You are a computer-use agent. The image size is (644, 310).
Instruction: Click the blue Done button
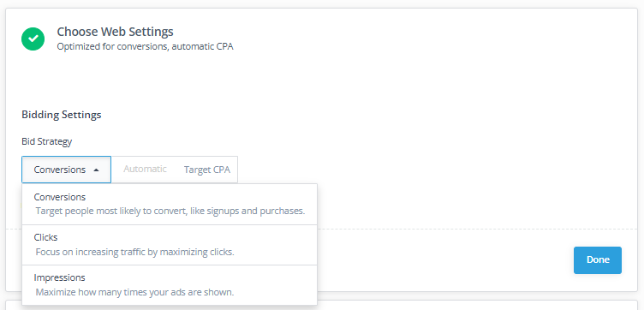tap(598, 260)
